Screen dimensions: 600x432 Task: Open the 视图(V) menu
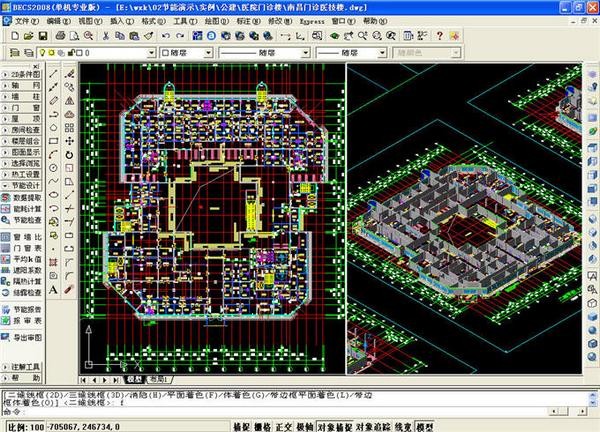(90, 21)
